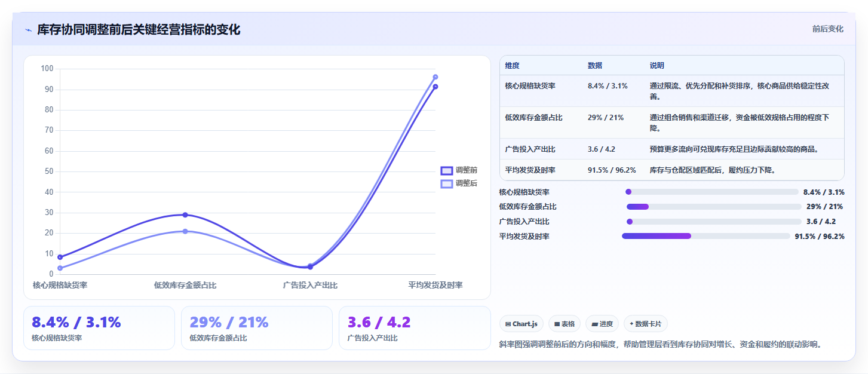Click the 核心规格缺货率 progress bar

coord(711,192)
